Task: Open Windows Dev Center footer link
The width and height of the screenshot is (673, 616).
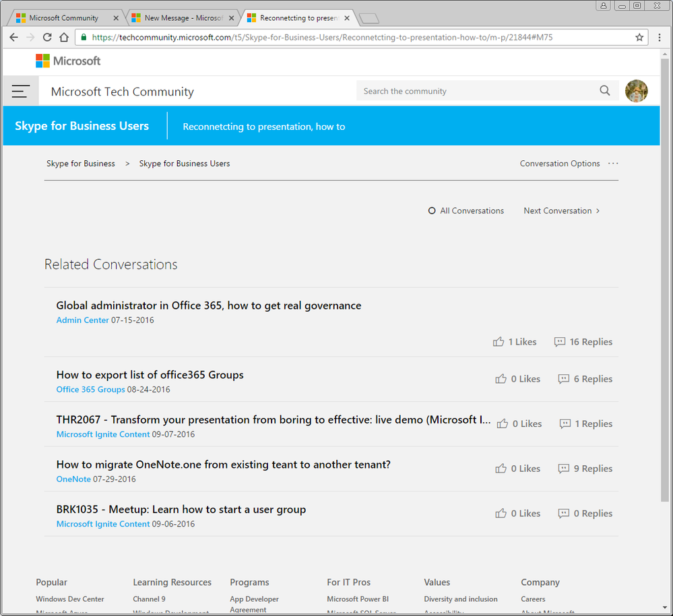Action: 70,599
